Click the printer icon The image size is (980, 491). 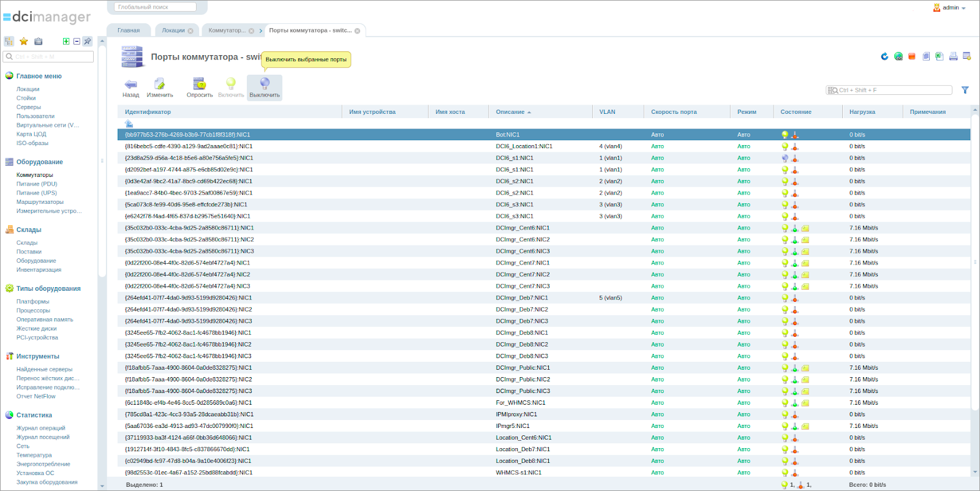[953, 56]
